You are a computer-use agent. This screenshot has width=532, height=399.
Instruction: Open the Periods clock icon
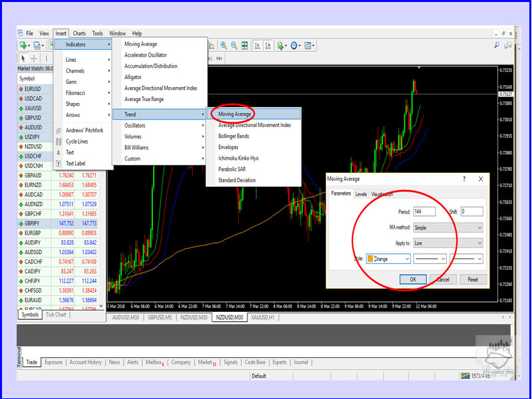pyautogui.click(x=294, y=45)
